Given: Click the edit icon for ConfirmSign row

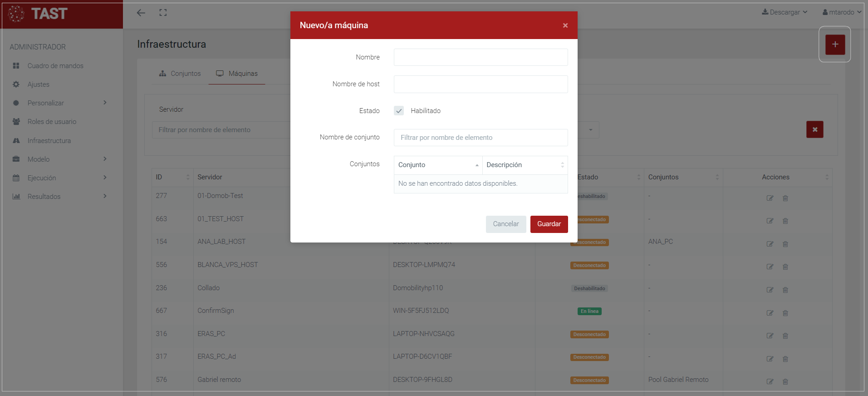Looking at the screenshot, I should [x=770, y=313].
